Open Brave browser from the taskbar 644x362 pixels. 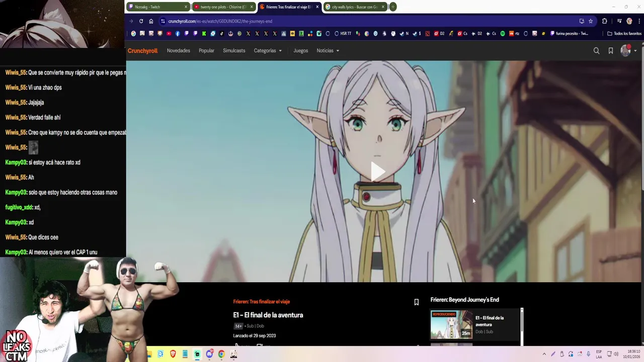(x=173, y=354)
